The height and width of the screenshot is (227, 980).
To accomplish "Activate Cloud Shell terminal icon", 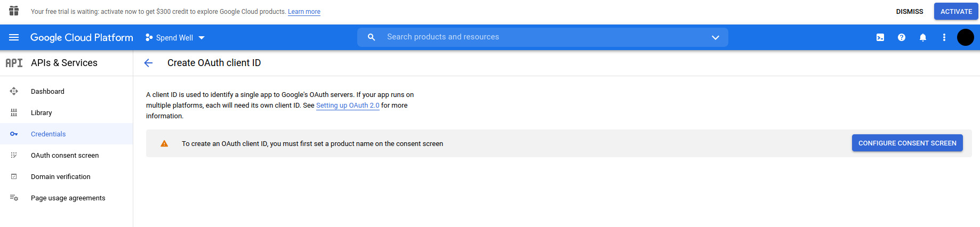I will click(880, 37).
